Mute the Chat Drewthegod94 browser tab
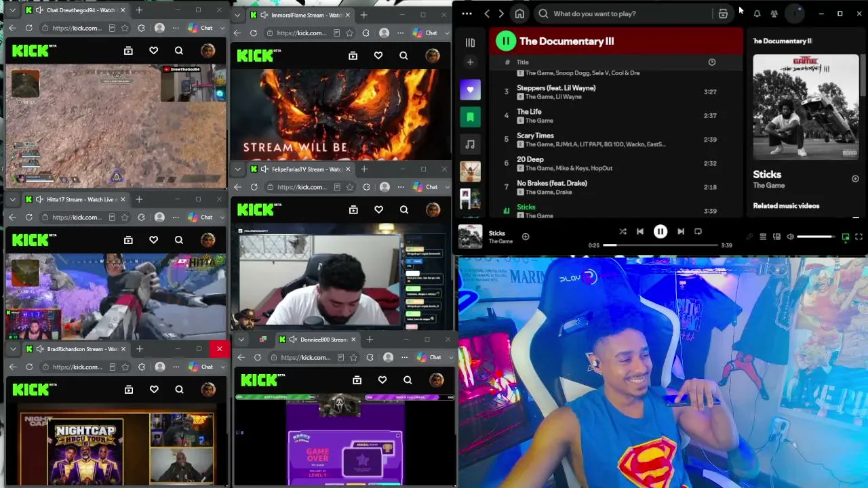Image resolution: width=868 pixels, height=488 pixels. [x=39, y=10]
